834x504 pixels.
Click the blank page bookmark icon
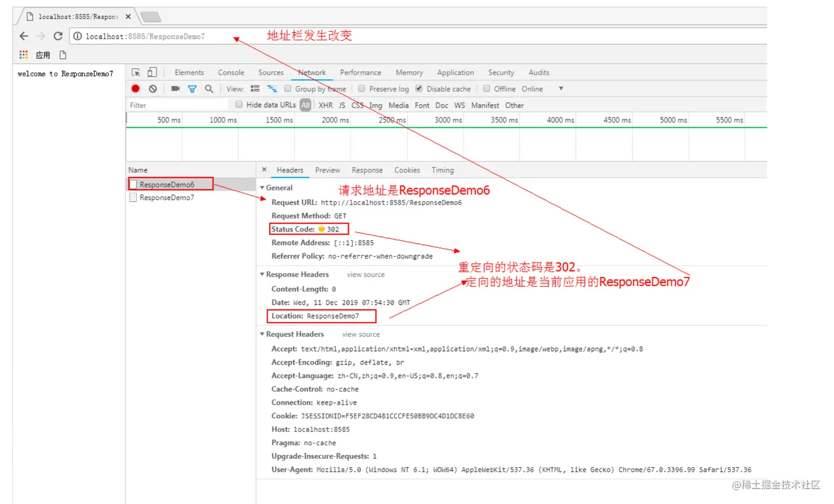63,55
